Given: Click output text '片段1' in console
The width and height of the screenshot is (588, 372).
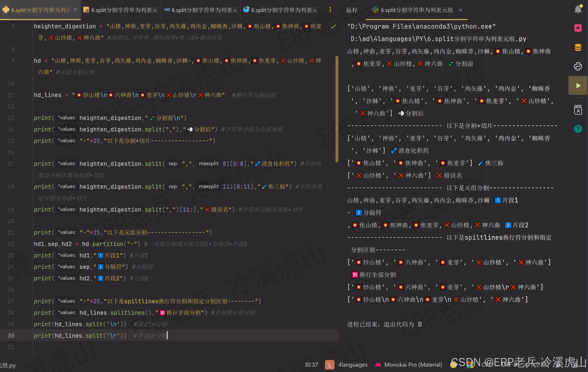Looking at the screenshot, I should (x=510, y=200).
